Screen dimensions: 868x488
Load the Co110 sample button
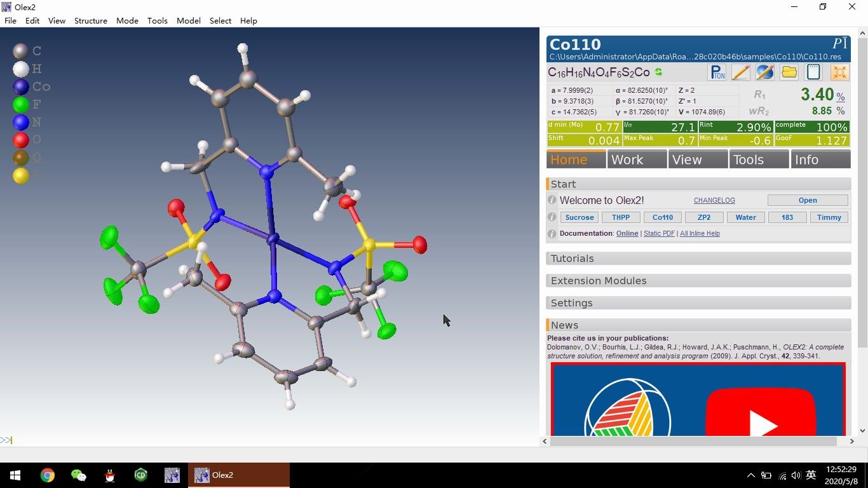pos(663,217)
